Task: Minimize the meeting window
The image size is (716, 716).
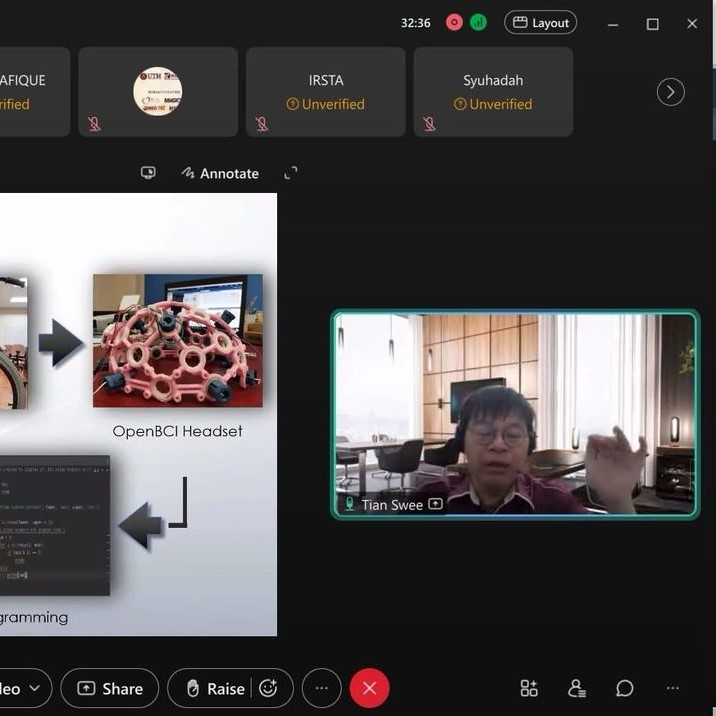Action: coord(613,24)
